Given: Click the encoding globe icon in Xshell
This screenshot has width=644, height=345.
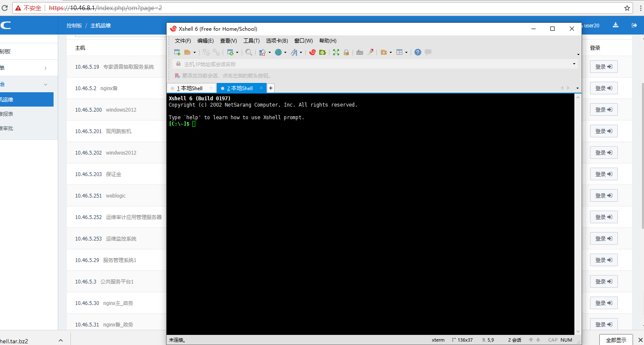Looking at the screenshot, I should pos(278,52).
